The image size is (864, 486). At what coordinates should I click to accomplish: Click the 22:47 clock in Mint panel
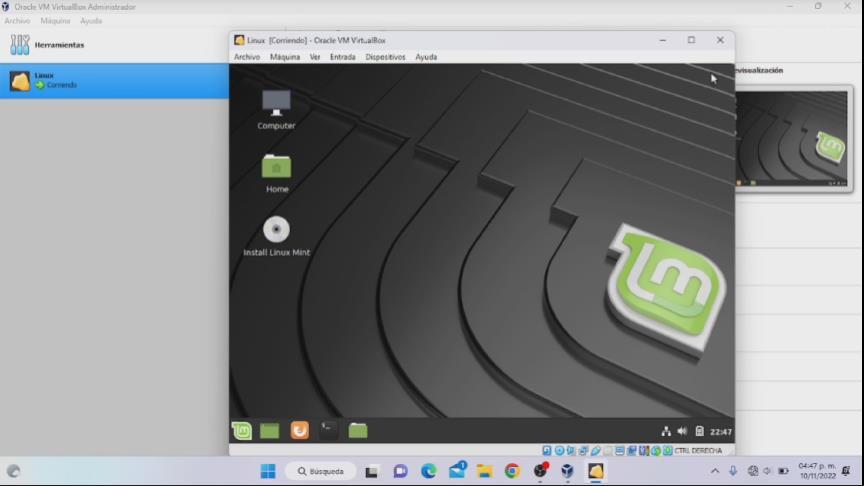coord(721,432)
